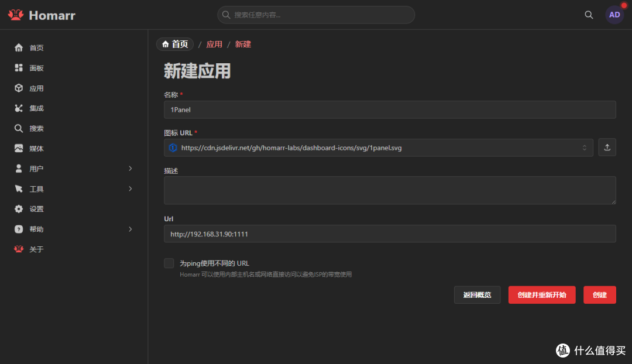This screenshot has height=364, width=632.
Task: Open the 搜索 magnifier icon in sidebar
Action: 19,128
